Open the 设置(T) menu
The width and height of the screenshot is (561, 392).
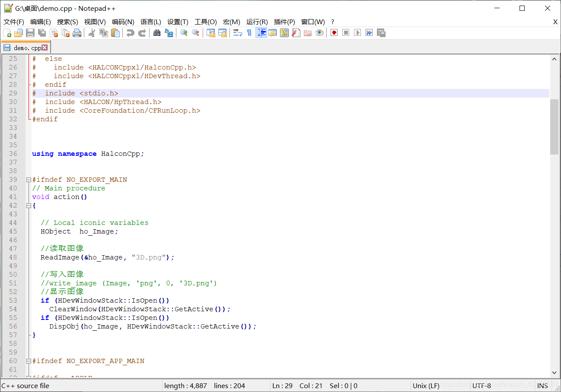point(178,22)
